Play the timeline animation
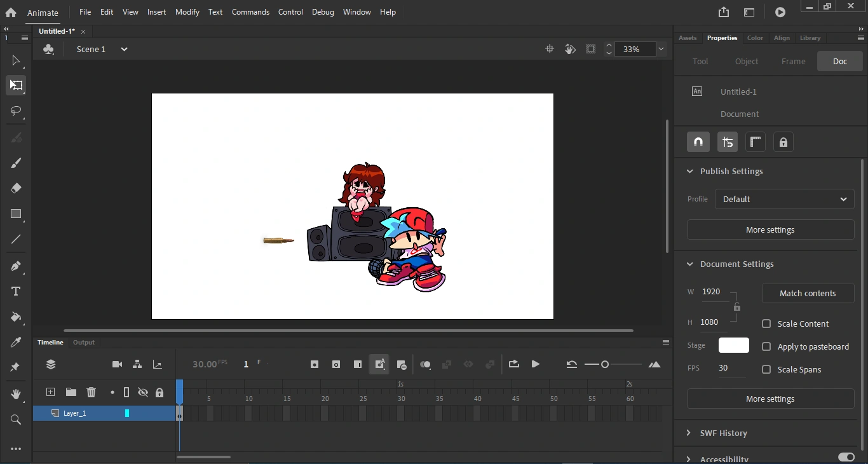The height and width of the screenshot is (464, 868). coord(536,364)
